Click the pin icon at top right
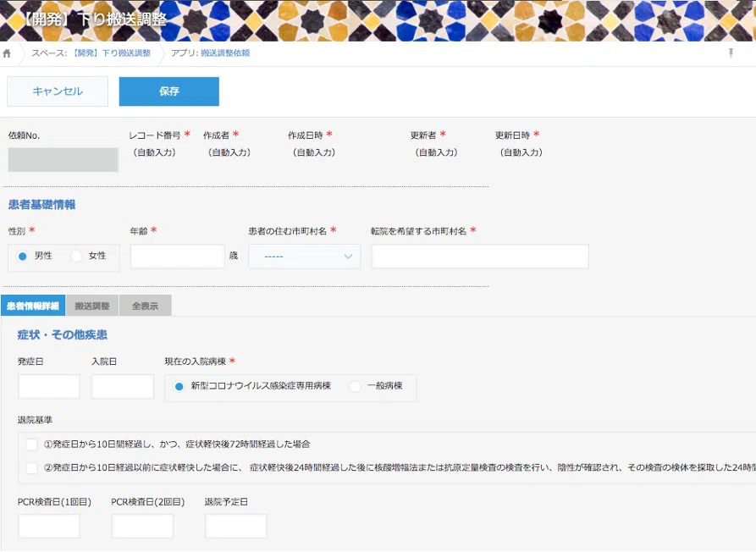 click(731, 53)
